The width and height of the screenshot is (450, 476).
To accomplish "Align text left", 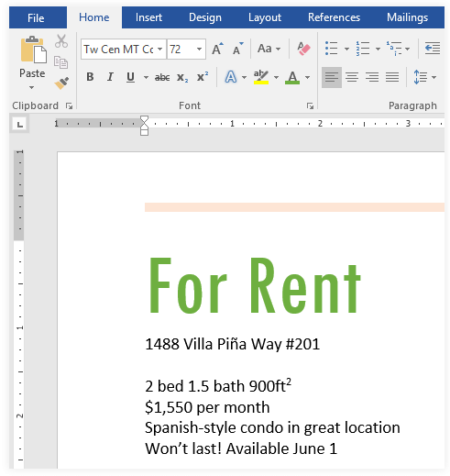I will (332, 77).
